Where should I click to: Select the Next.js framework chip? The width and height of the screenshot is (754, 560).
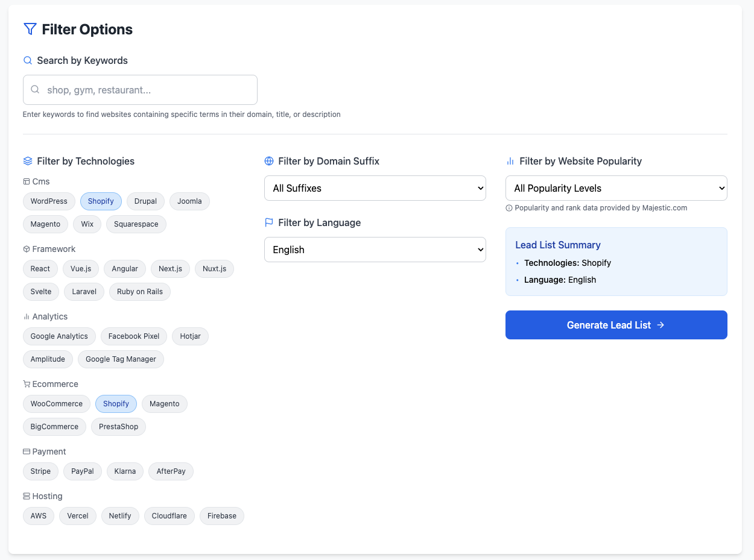click(x=170, y=269)
